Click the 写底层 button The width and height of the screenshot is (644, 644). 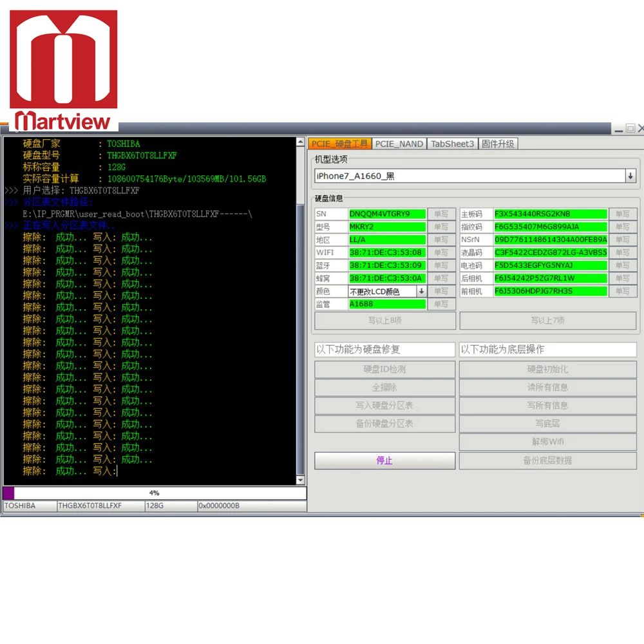pyautogui.click(x=548, y=424)
